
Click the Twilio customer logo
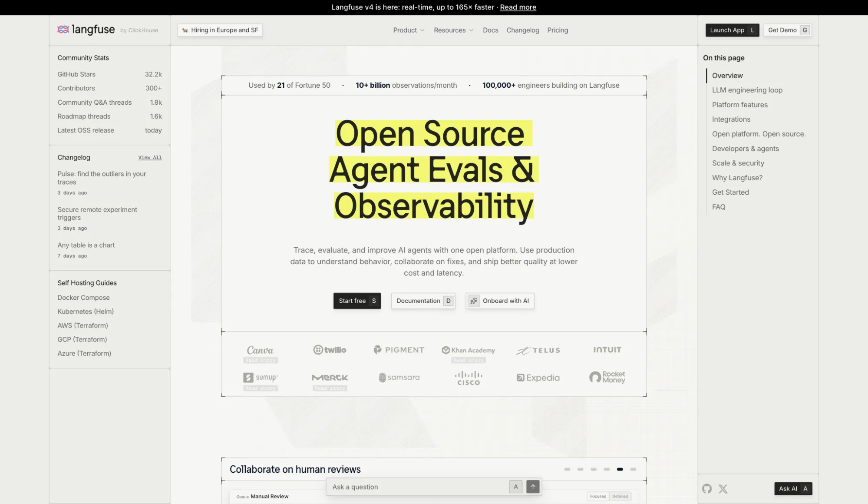(x=330, y=350)
